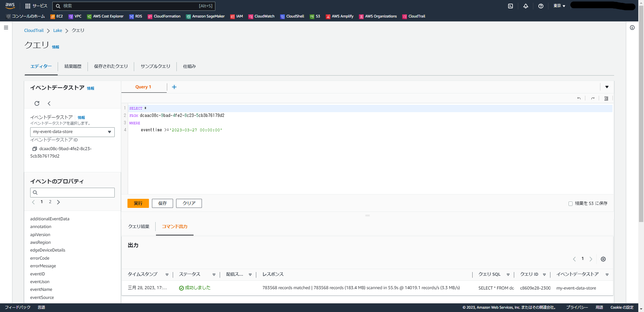Open the notifications bell
The image size is (644, 312).
tap(526, 6)
